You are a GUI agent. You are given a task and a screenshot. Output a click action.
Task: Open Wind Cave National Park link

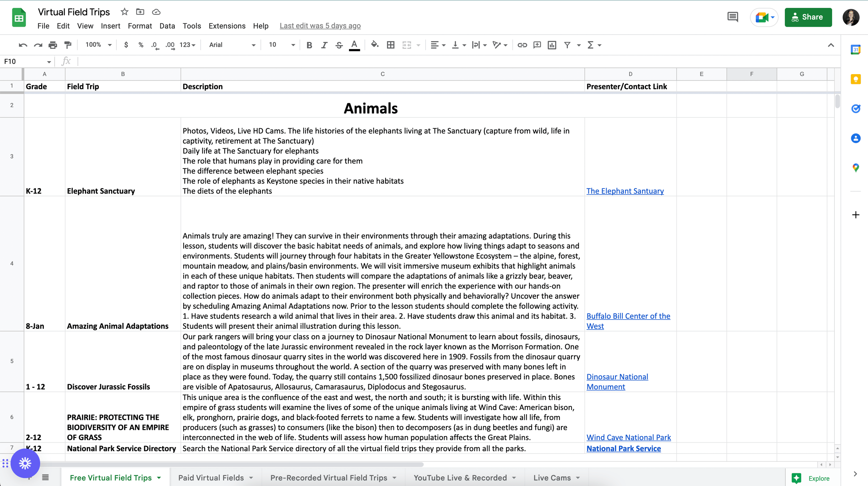point(629,437)
